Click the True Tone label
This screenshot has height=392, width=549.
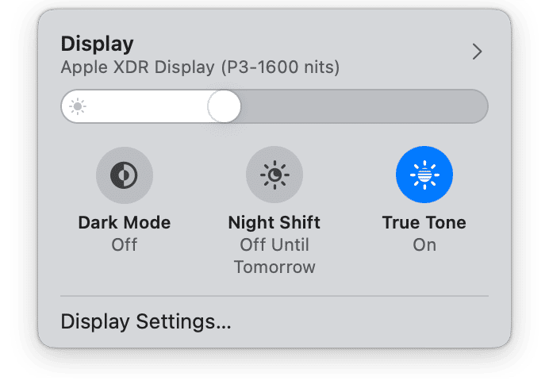click(x=424, y=222)
